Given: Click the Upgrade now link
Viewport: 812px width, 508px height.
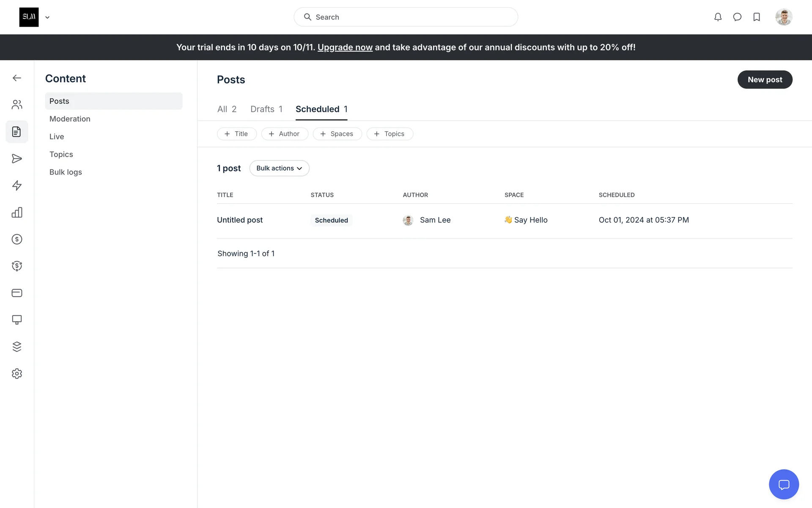Looking at the screenshot, I should [x=345, y=47].
